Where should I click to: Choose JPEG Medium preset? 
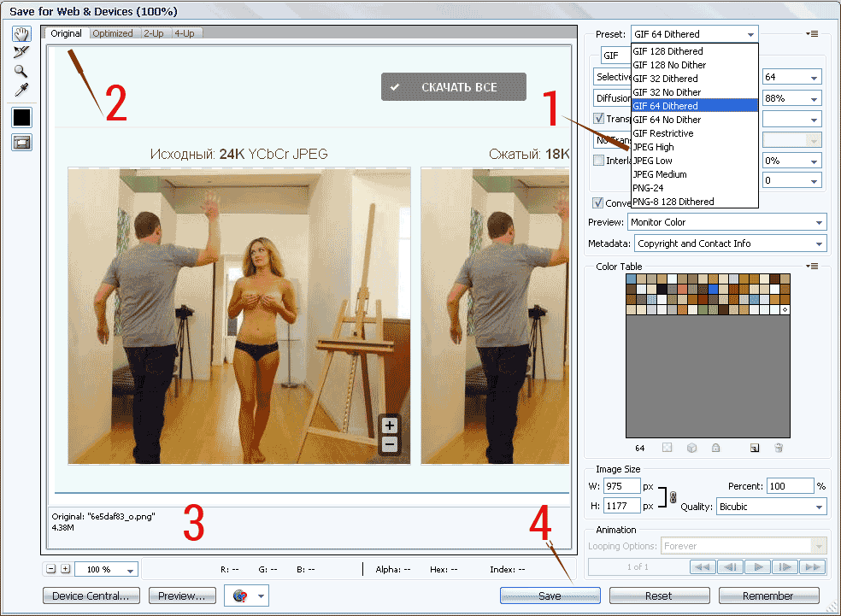point(695,174)
